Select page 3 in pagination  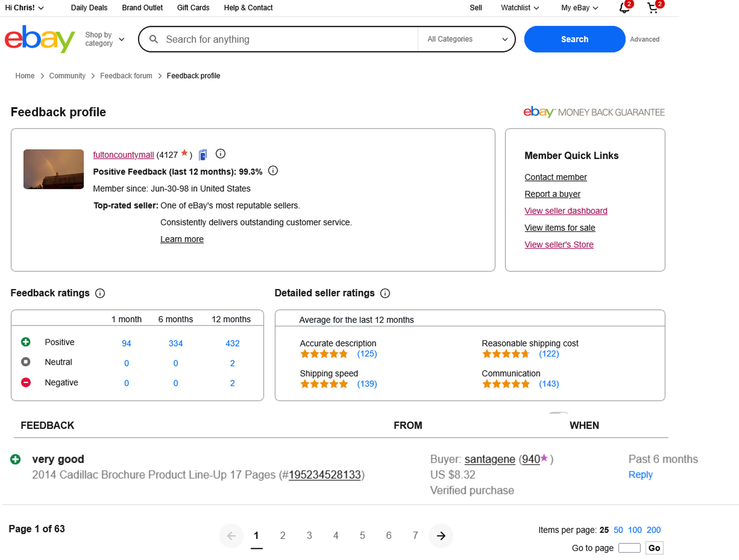(309, 536)
